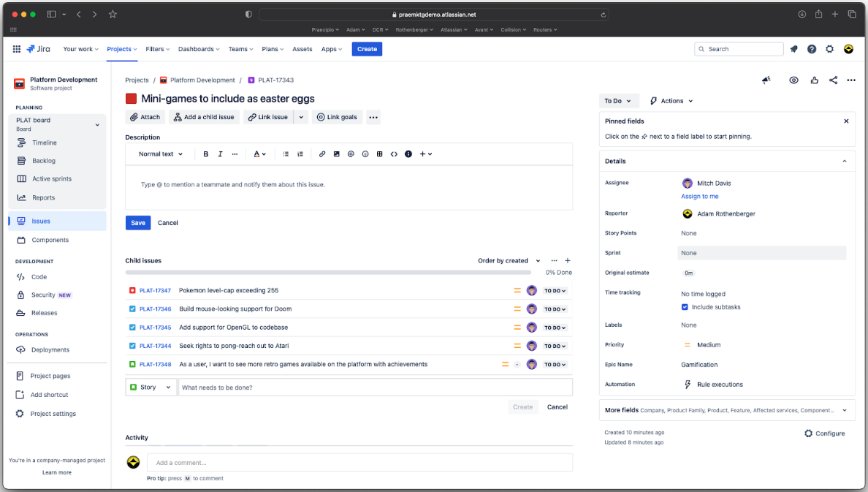868x492 pixels.
Task: Open the Jira app switcher grid
Action: [x=17, y=49]
